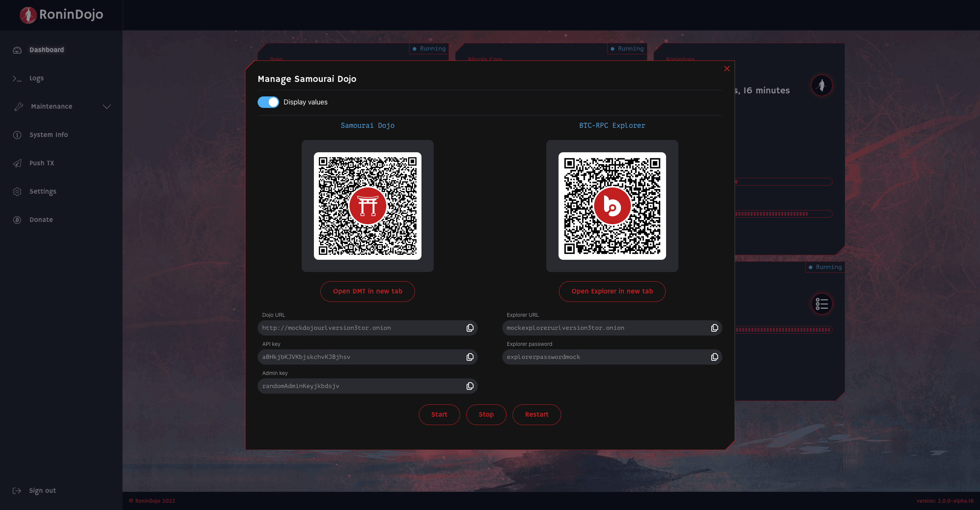
Task: Click the lower right card's progress bar
Action: click(784, 330)
